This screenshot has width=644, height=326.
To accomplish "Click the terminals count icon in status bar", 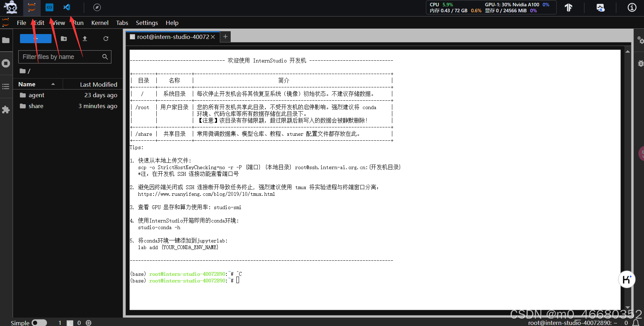I will coord(70,323).
